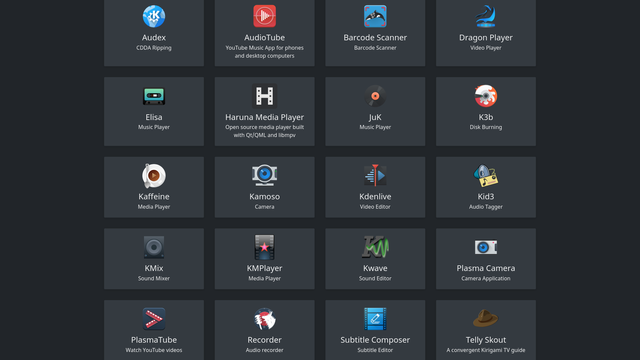
Task: Open the KMPlayer star icon
Action: 264,247
